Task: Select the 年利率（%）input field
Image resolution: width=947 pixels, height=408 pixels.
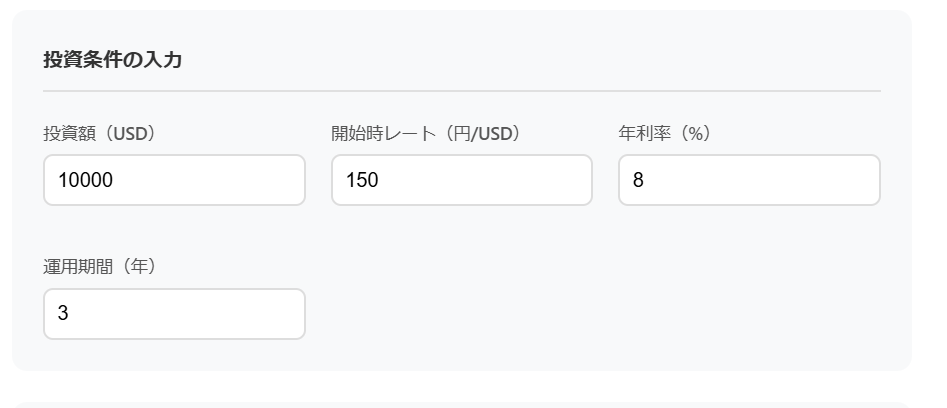Action: pyautogui.click(x=749, y=180)
